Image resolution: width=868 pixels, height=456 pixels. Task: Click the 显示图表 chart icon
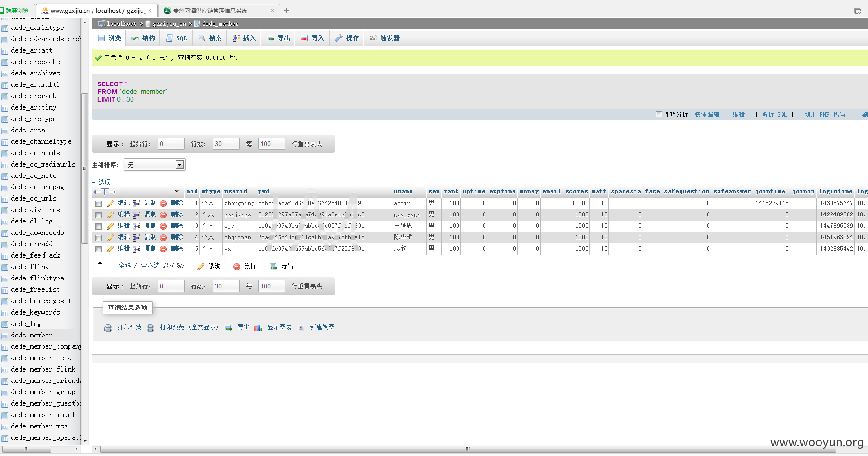click(258, 327)
